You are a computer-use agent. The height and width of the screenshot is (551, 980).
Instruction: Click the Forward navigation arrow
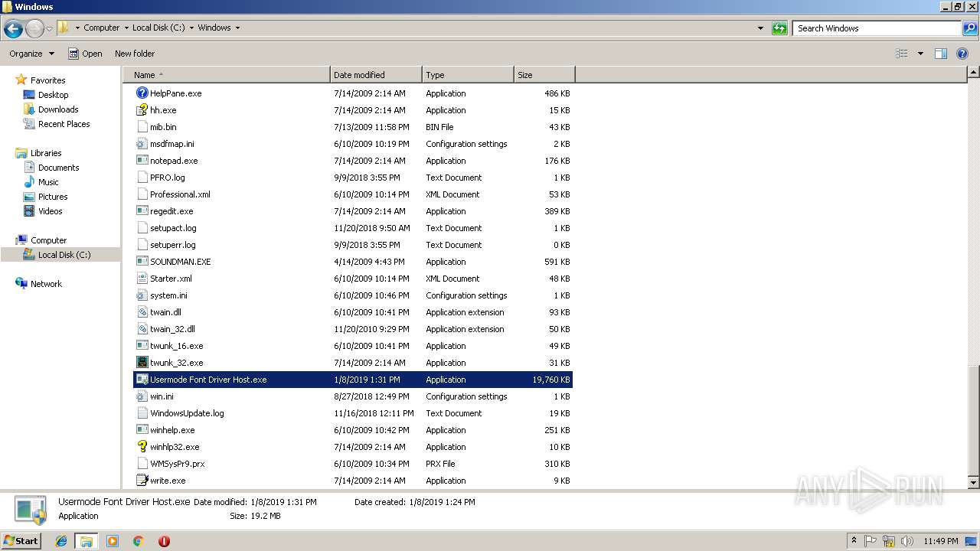34,29
